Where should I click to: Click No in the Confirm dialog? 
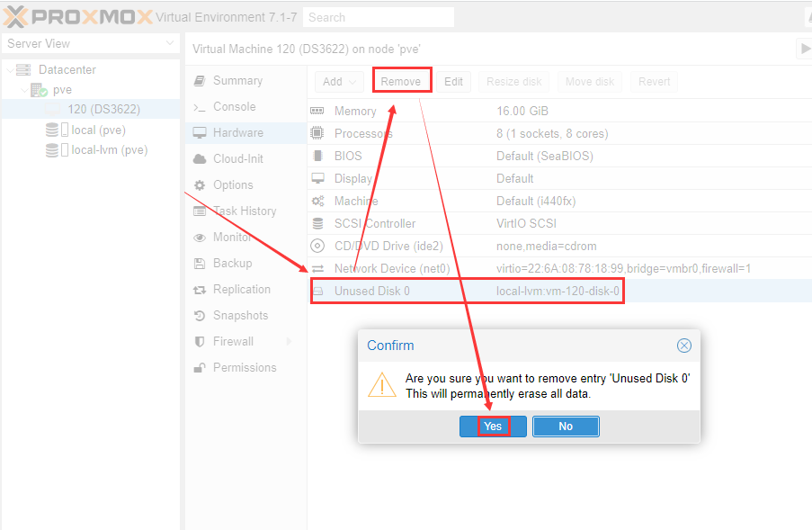pos(566,426)
